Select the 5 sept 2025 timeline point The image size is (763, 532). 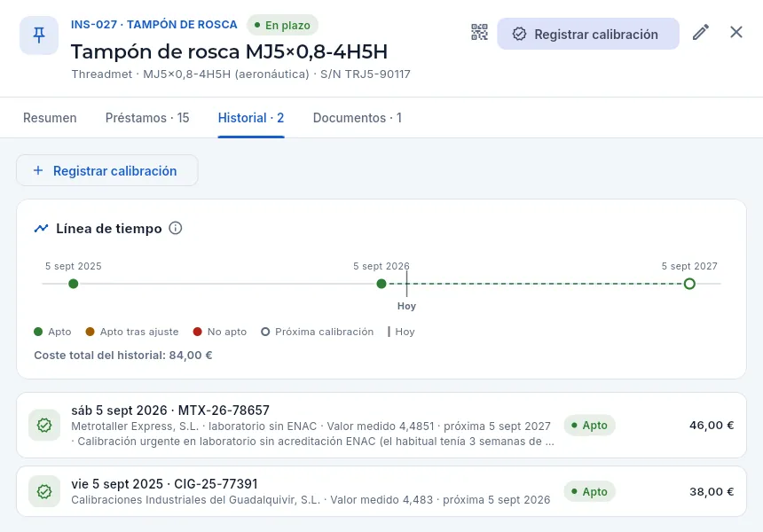(74, 284)
